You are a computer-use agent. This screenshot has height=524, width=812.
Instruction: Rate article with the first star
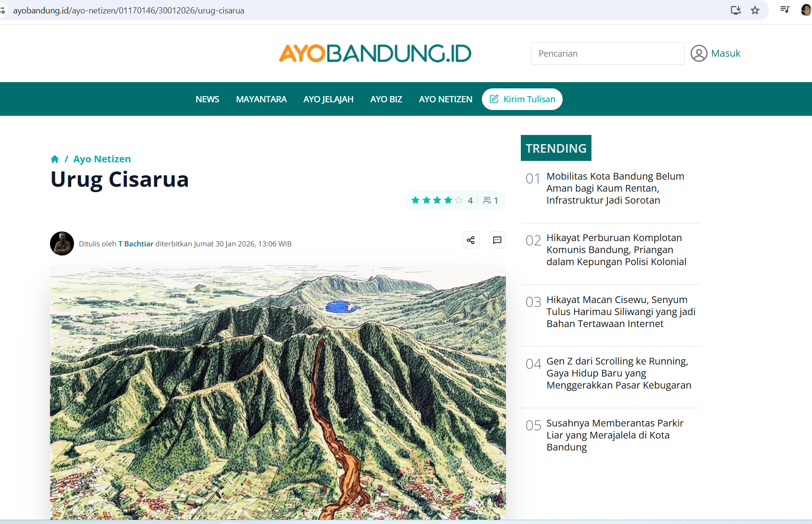pos(416,200)
